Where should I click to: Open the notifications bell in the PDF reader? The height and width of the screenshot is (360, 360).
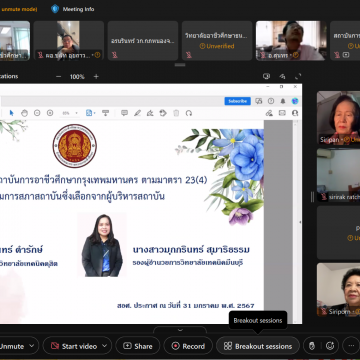coord(283,101)
